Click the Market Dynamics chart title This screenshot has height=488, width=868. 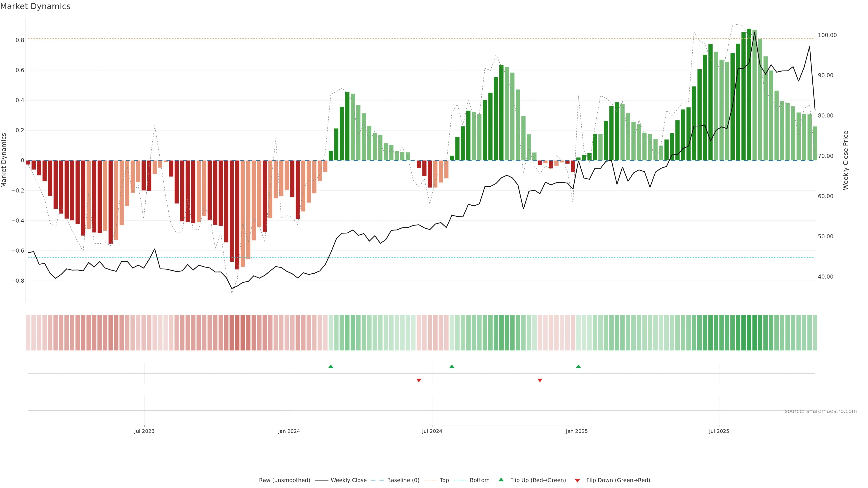coord(35,6)
